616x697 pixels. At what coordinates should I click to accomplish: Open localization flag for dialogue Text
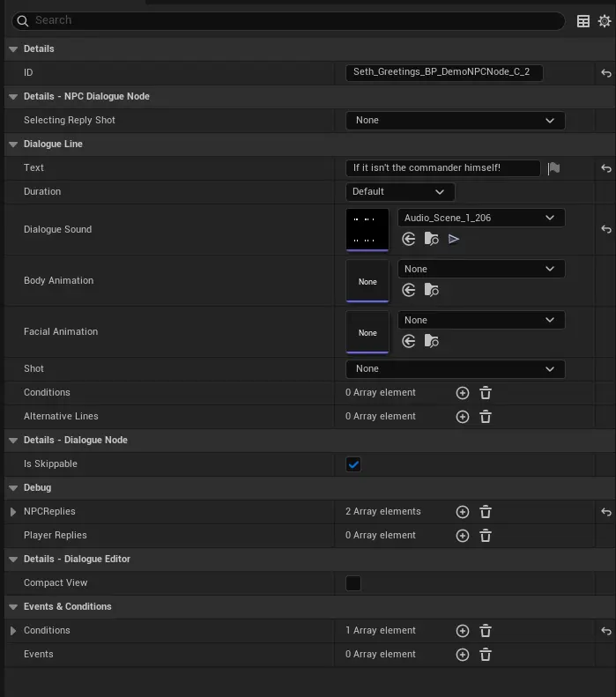pos(553,168)
